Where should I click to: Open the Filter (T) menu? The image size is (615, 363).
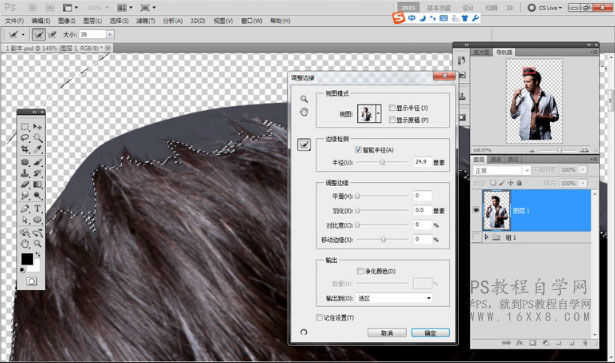[146, 21]
